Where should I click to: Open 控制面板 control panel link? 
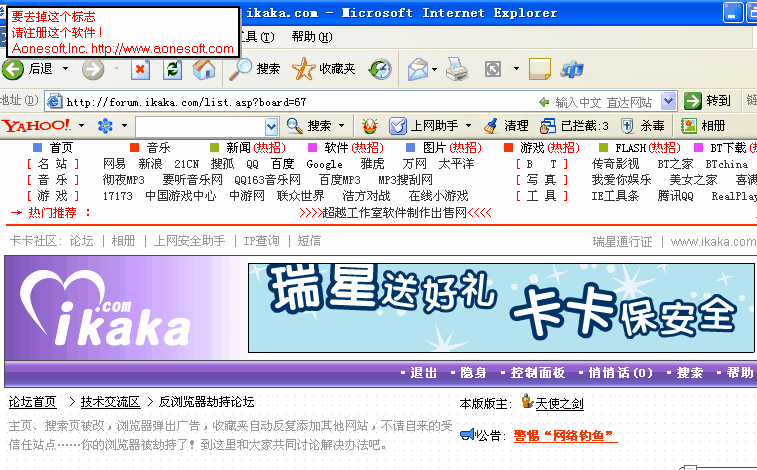(538, 373)
